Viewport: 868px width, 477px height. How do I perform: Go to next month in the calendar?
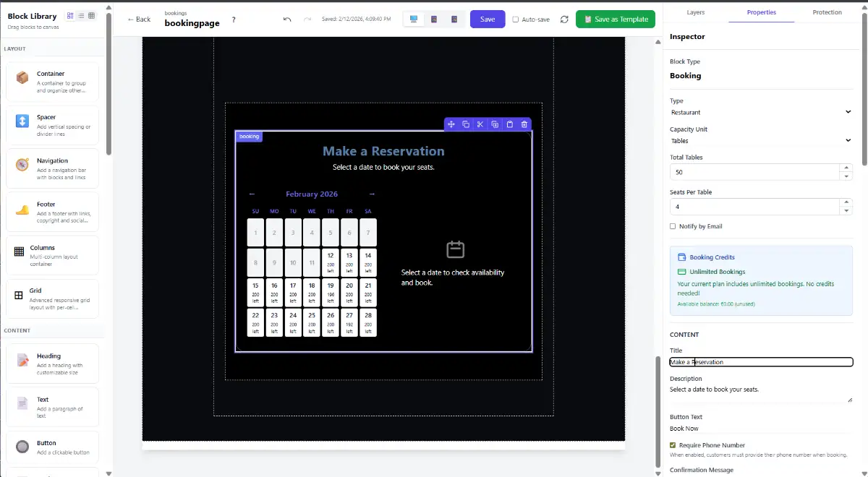(x=372, y=194)
